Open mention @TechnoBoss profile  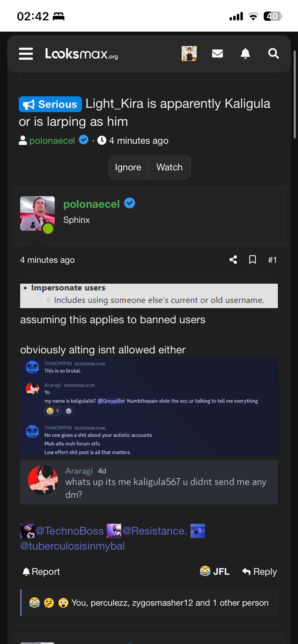coord(70,531)
